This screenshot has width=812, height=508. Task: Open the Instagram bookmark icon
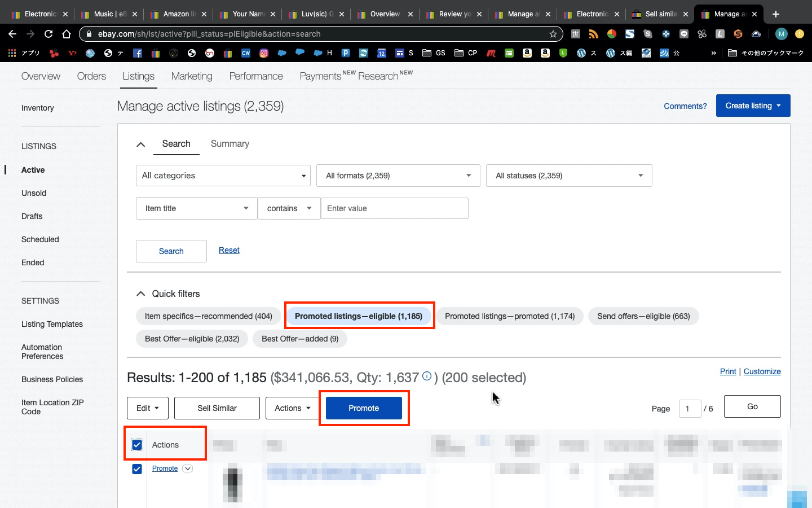click(264, 53)
